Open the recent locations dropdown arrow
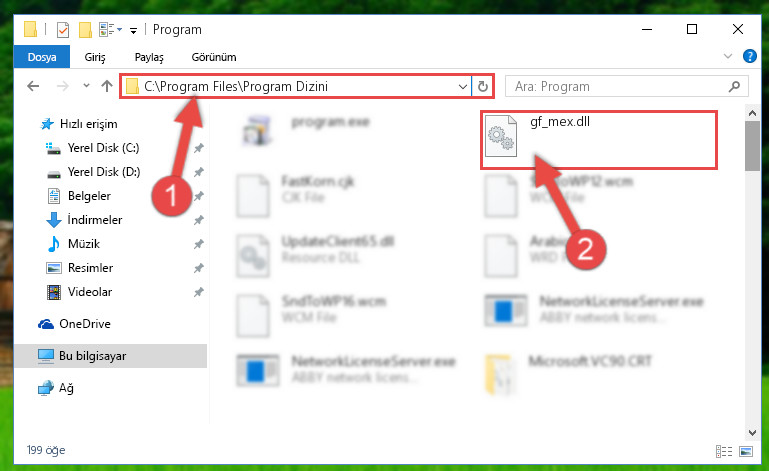 click(x=86, y=86)
